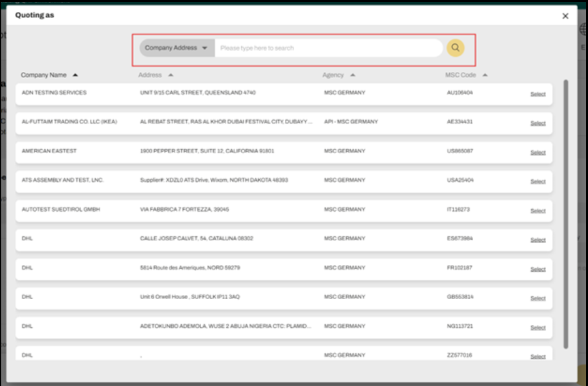The height and width of the screenshot is (386, 588).
Task: Click address AL REBAT STREET, RAS AL KHOR
Action: [226, 121]
